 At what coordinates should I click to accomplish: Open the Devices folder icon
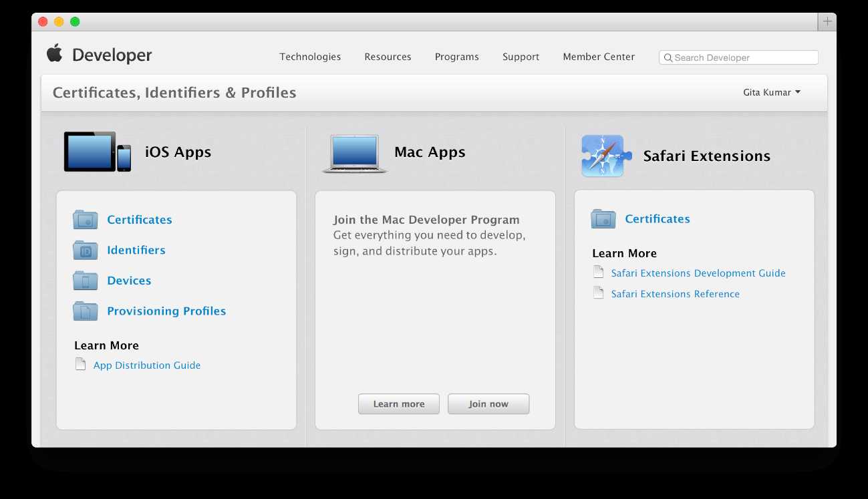pos(86,281)
